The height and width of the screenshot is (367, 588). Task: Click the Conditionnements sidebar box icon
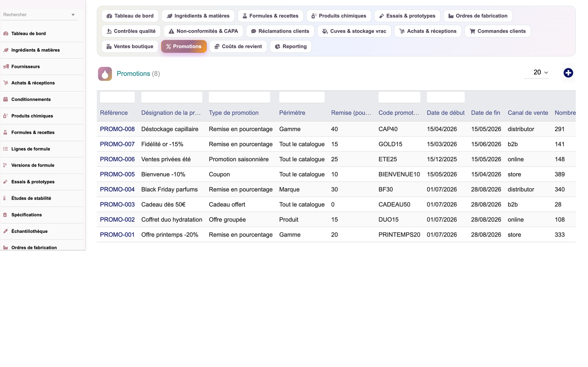tap(6, 100)
